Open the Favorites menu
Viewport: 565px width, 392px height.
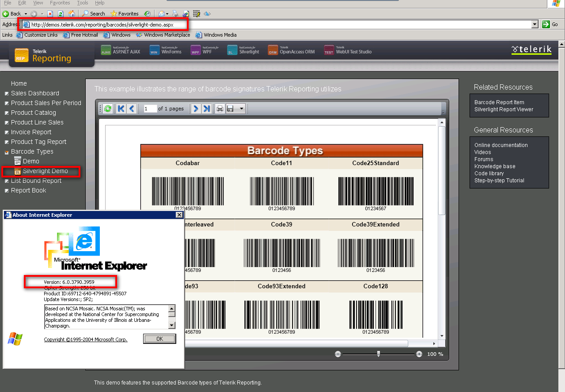(x=60, y=3)
